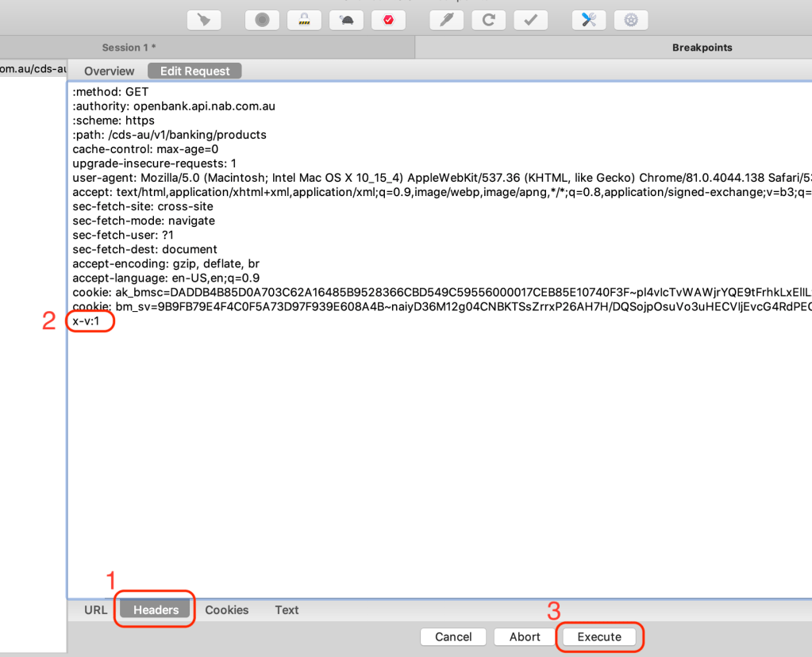Click the x-v:1 header line
This screenshot has width=812, height=657.
point(87,321)
